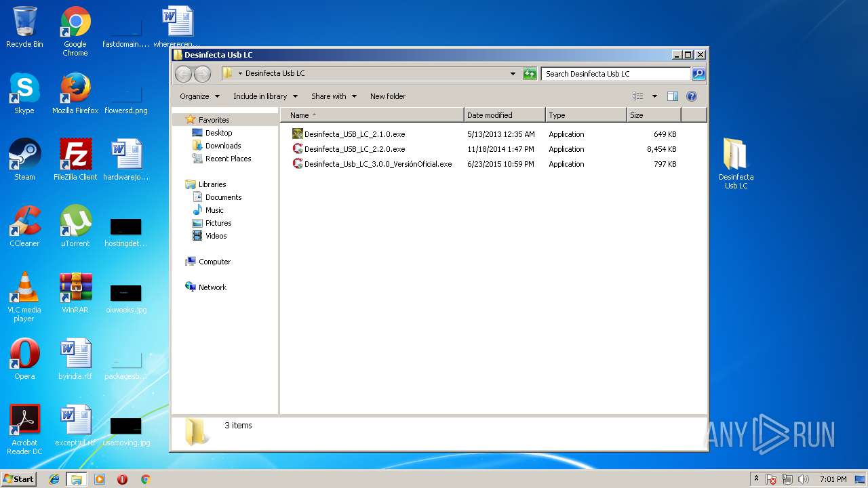Viewport: 868px width, 488px height.
Task: Open the address bar history dropdown
Action: [x=513, y=74]
